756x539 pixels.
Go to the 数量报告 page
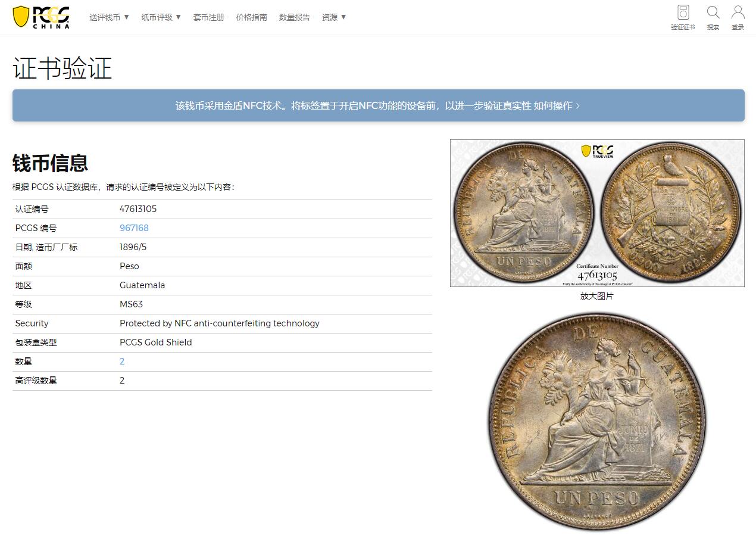point(294,17)
